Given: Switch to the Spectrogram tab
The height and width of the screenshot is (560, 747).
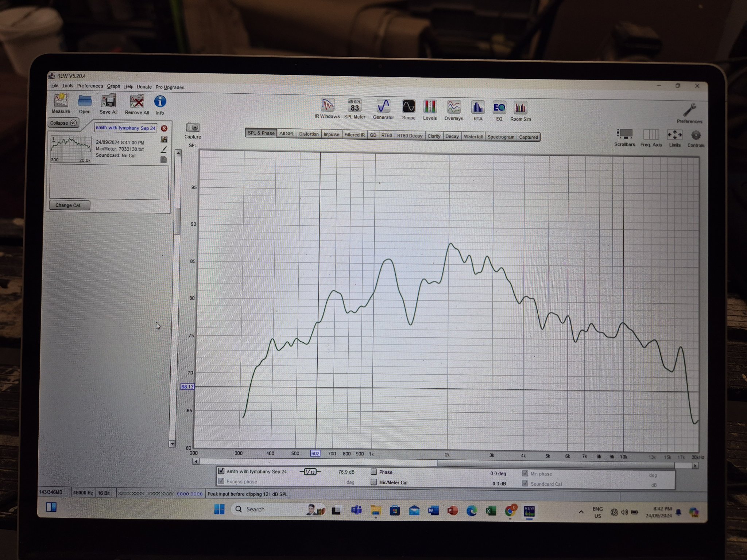Looking at the screenshot, I should point(501,137).
